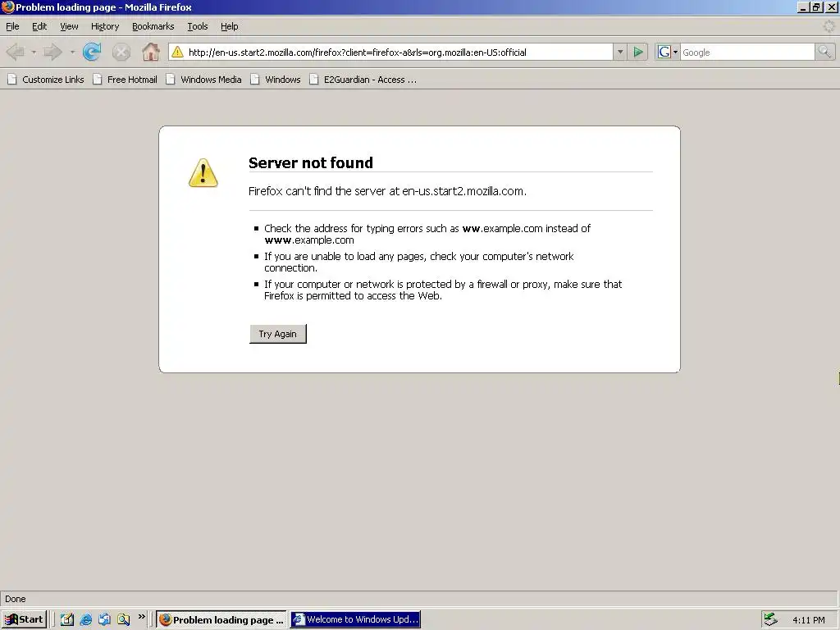Go forward using the Forward arrow
The width and height of the screenshot is (840, 630).
53,52
